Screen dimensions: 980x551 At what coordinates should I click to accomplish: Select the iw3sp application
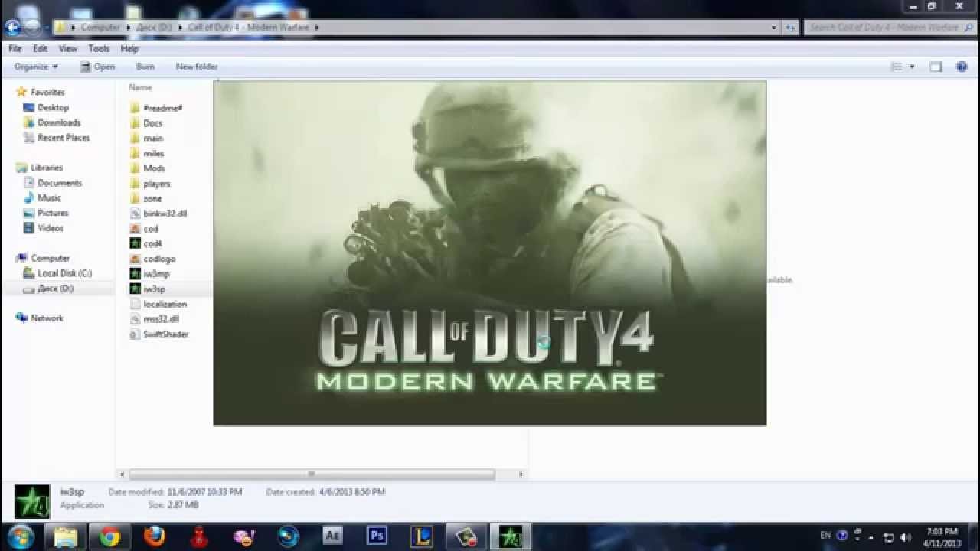(148, 289)
